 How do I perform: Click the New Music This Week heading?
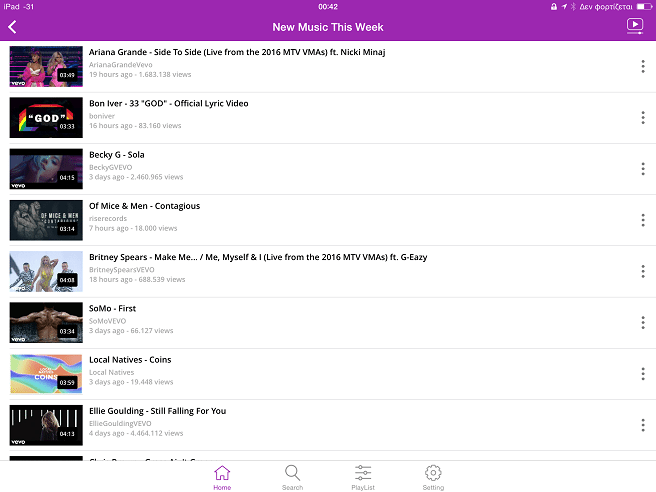click(x=328, y=27)
